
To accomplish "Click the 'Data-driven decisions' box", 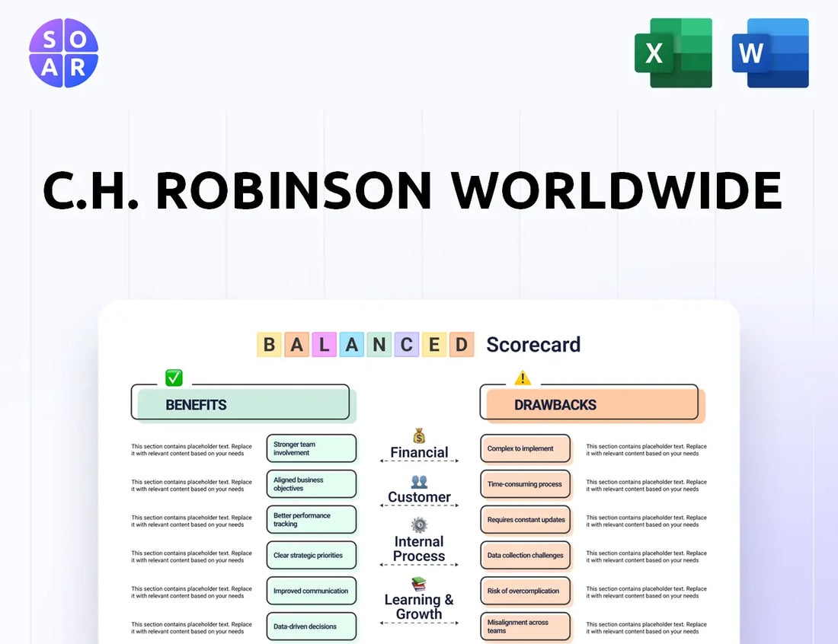I will [312, 626].
